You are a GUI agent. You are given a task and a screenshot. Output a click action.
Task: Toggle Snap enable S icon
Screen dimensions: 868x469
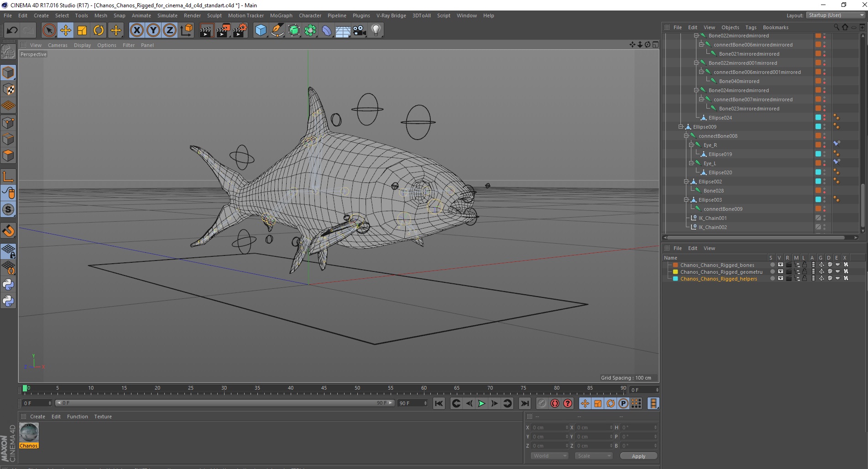8,209
